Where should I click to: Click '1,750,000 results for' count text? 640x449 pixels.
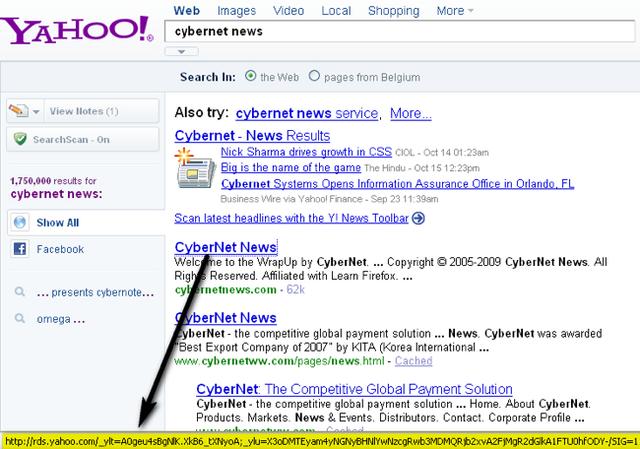pyautogui.click(x=53, y=180)
